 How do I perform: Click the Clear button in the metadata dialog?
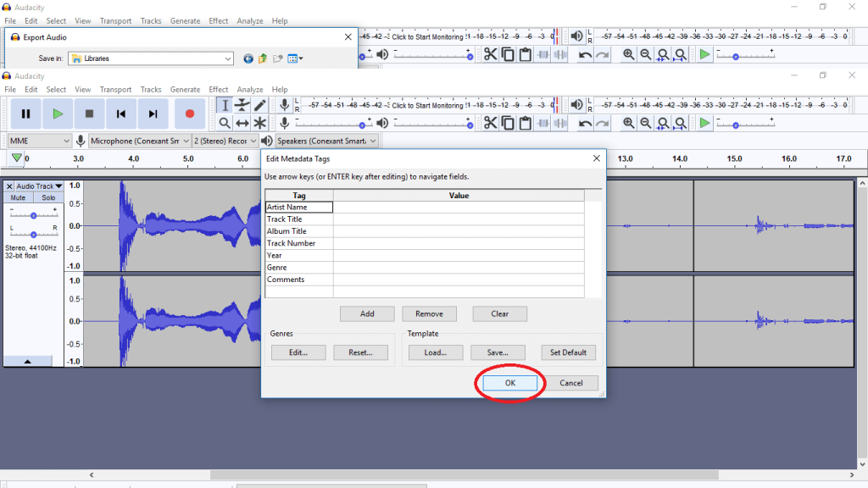click(499, 313)
